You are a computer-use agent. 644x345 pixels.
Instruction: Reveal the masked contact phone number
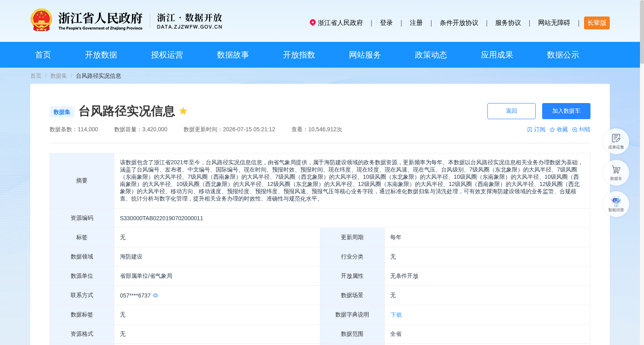tap(155, 295)
